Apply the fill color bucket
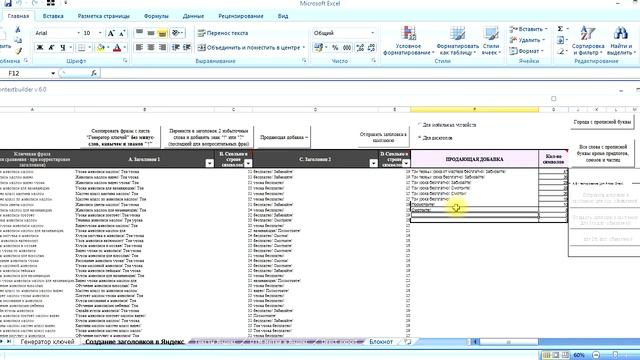Image resolution: width=640 pixels, height=360 pixels. 100,48
